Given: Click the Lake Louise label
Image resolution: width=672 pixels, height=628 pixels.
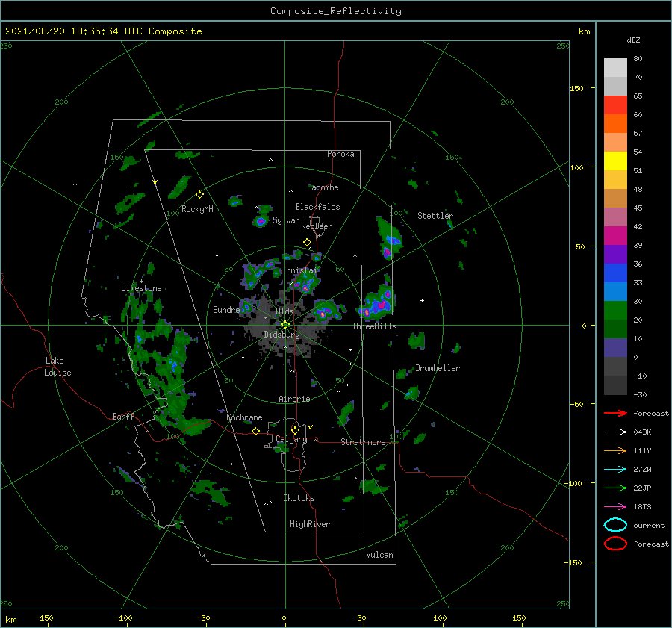Looking at the screenshot, I should (x=57, y=367).
